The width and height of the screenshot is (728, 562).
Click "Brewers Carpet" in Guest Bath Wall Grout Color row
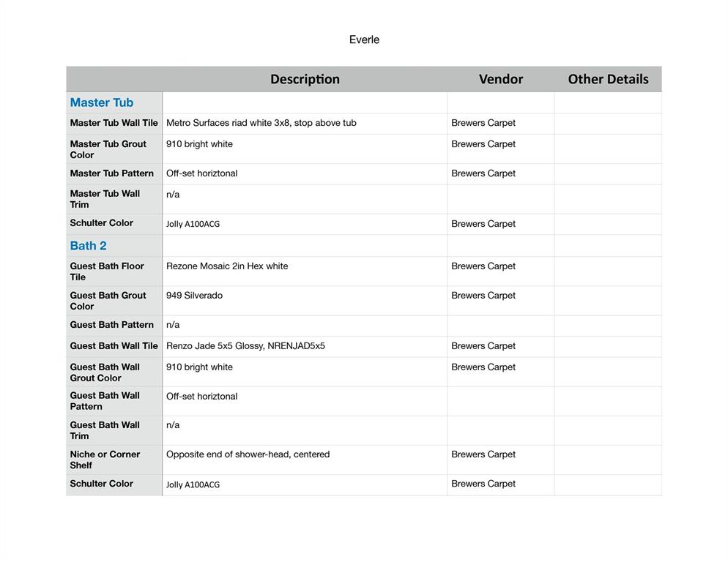[x=483, y=367]
